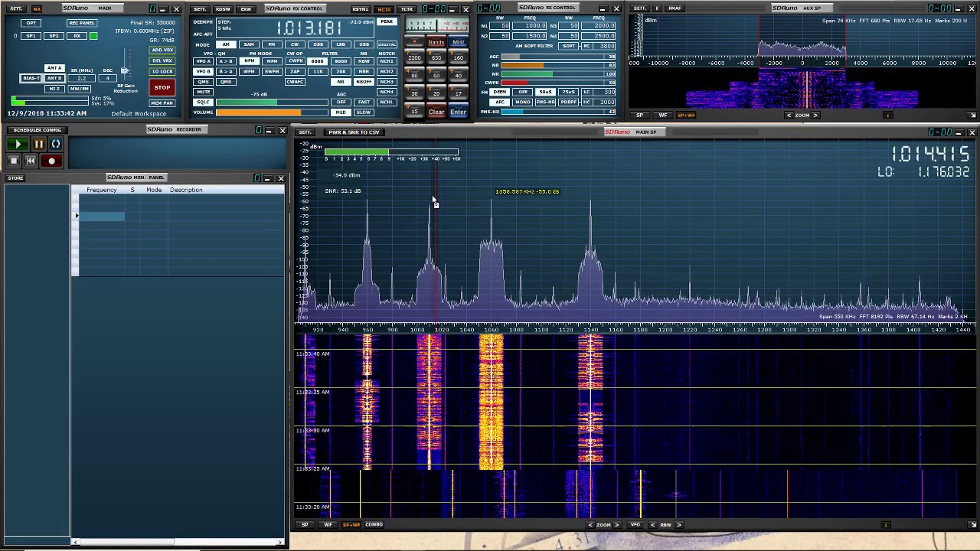Zoom in the Main SP spectrum

(616, 525)
